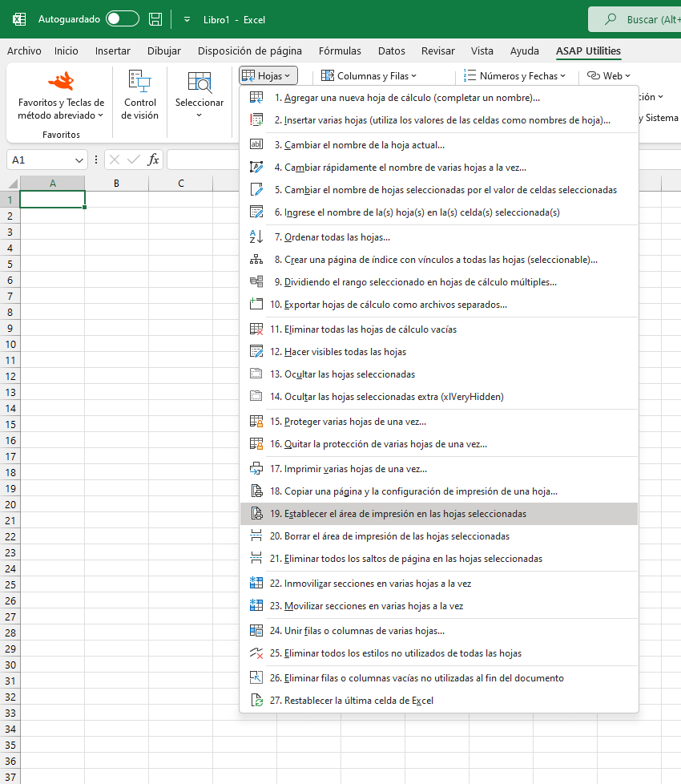The height and width of the screenshot is (784, 681).
Task: Toggle the Autoguardado switch
Action: point(123,19)
